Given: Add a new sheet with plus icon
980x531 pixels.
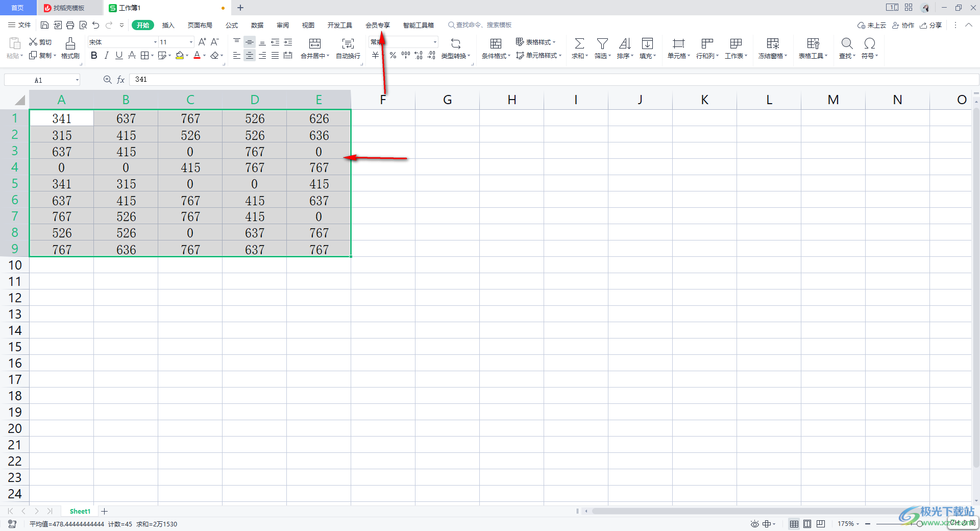Looking at the screenshot, I should pyautogui.click(x=104, y=511).
